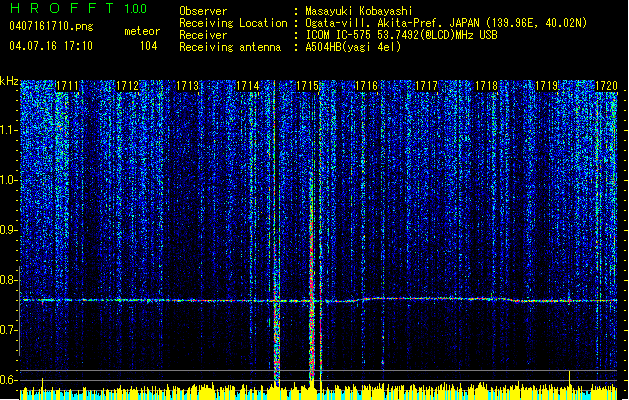Click the 0.7 kHz axis label
This screenshot has height=400, width=629.
(9, 330)
